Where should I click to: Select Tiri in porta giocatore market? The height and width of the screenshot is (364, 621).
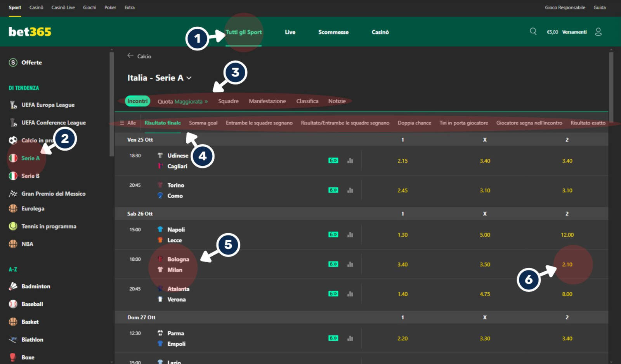464,123
